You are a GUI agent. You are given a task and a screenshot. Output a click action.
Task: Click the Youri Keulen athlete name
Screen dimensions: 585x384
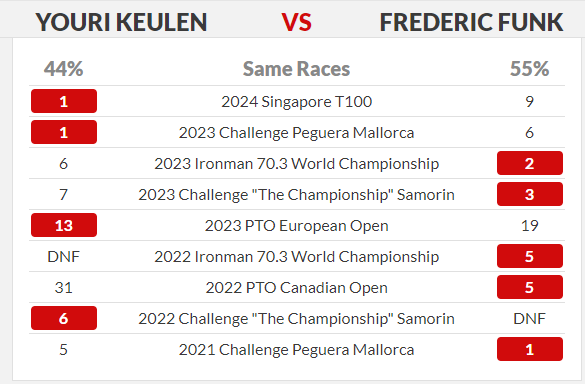coord(121,22)
